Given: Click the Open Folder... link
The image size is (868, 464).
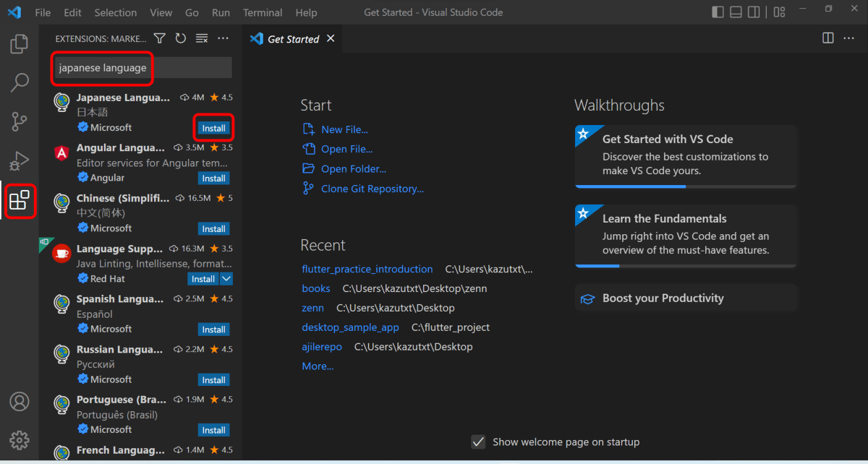Looking at the screenshot, I should coord(354,168).
